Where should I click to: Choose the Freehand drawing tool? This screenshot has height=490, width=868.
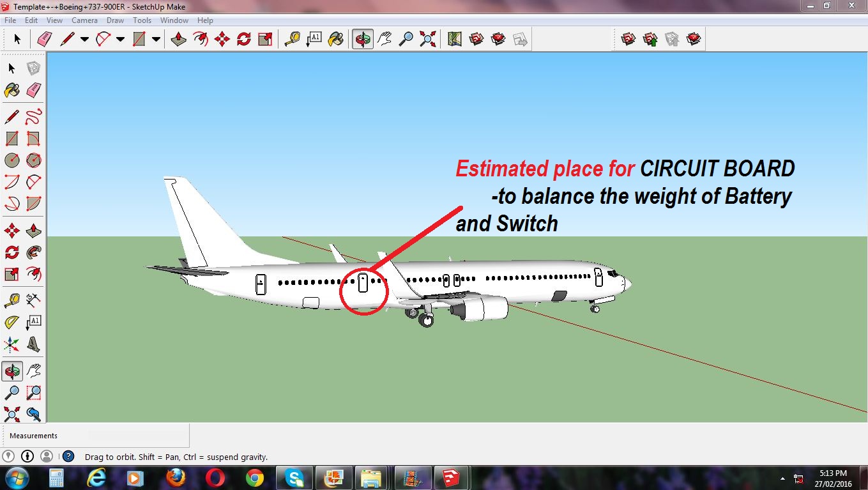click(33, 117)
